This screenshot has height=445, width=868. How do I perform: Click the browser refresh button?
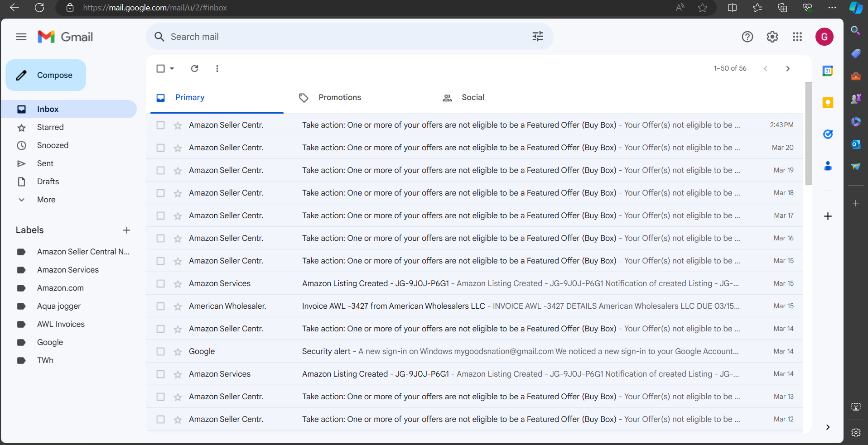click(39, 8)
